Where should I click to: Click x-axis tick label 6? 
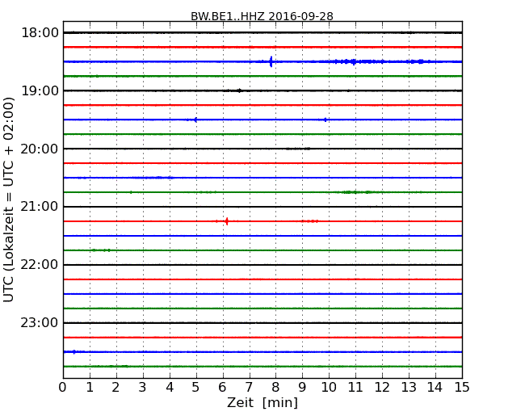(x=222, y=388)
